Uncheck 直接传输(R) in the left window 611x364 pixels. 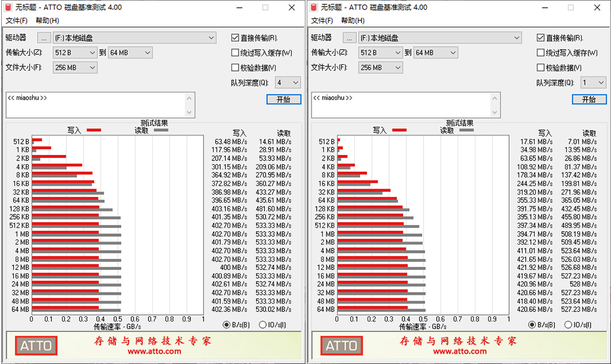[235, 37]
